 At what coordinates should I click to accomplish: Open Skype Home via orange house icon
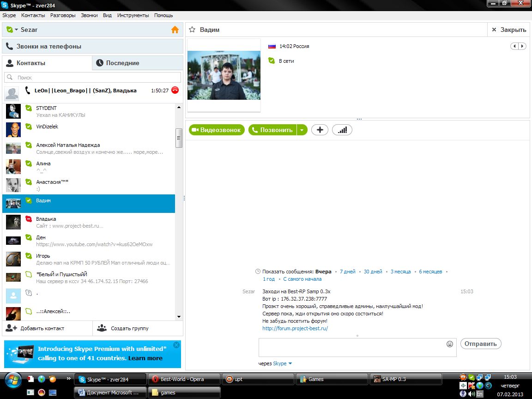coord(175,30)
